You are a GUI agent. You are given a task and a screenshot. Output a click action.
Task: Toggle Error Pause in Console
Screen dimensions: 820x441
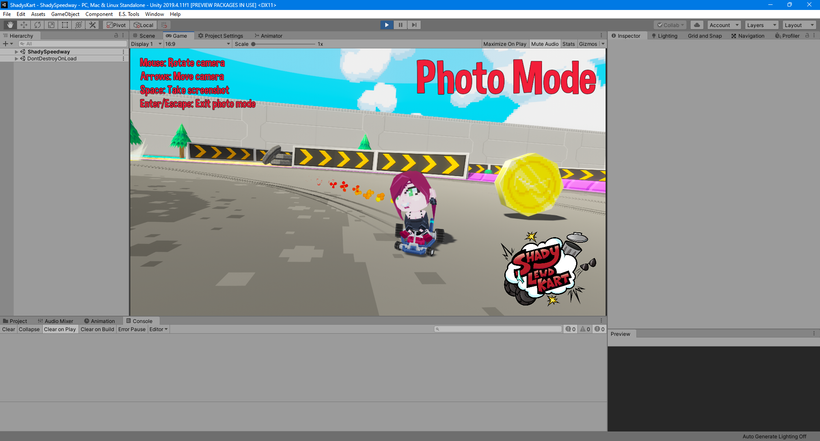coord(132,329)
